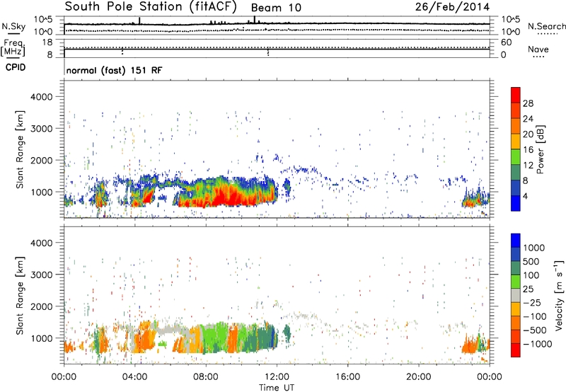Screen dimensions: 566x392
Task: Click the 'Slant Range [km]' label of power panel
Action: coord(20,149)
